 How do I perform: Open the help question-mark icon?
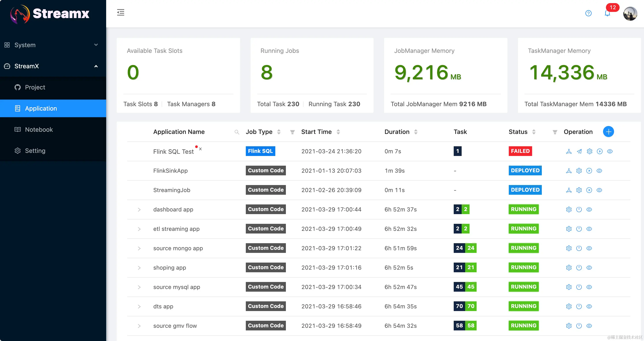[x=588, y=13]
